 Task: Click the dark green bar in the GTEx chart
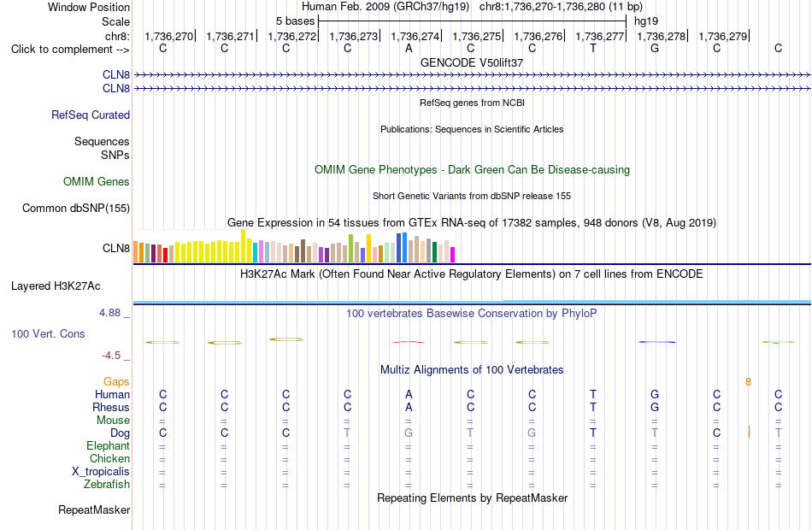pos(434,252)
